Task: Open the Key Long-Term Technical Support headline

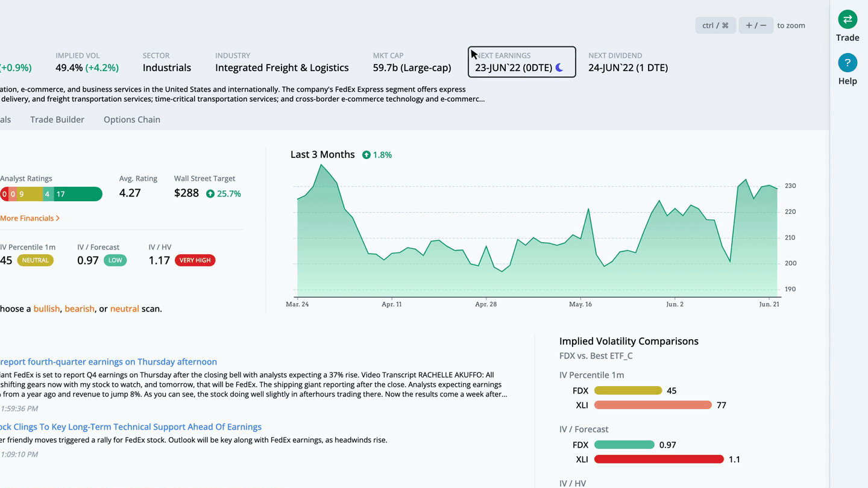Action: pos(131,427)
